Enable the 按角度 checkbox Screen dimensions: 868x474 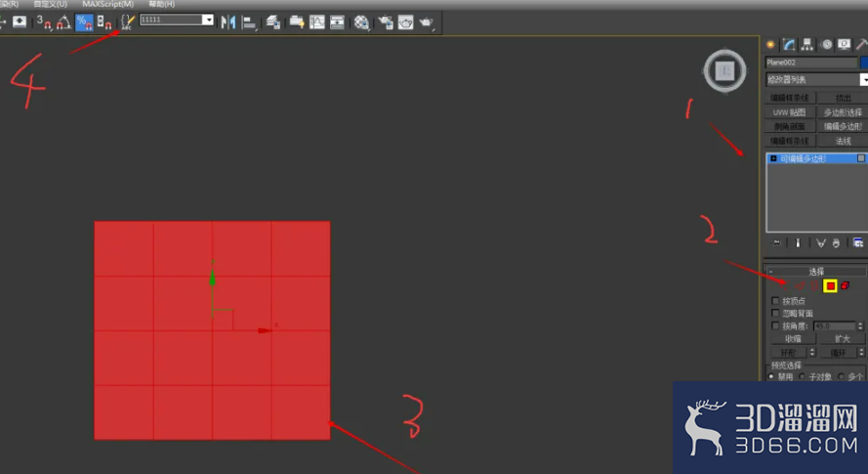pyautogui.click(x=775, y=326)
